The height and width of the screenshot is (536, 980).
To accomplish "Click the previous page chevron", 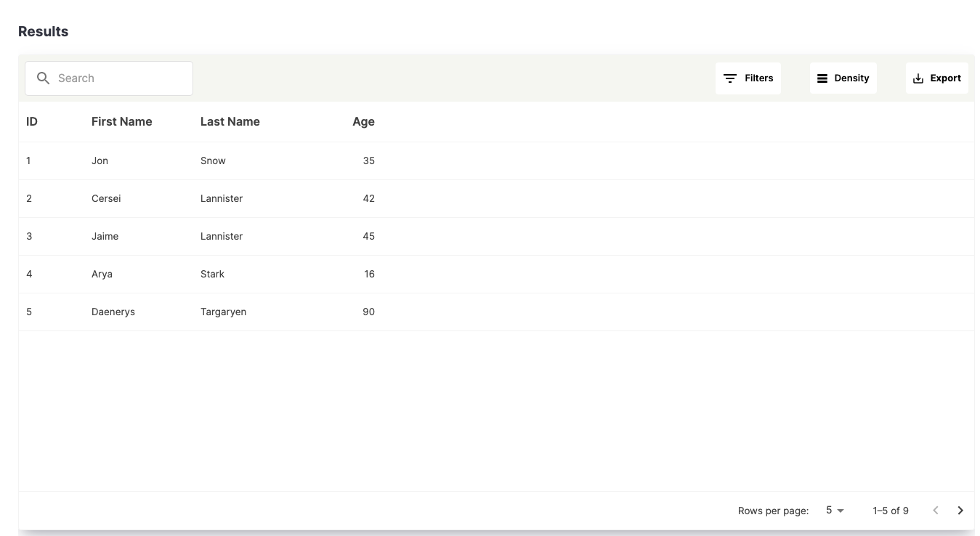I will [x=936, y=510].
